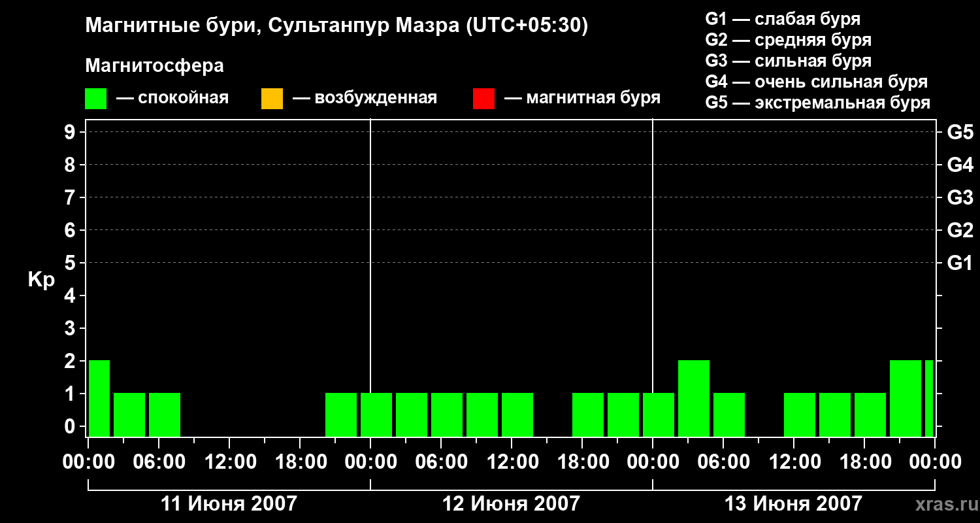Click the '00:00' label starting 12 Июня
The width and height of the screenshot is (980, 523).
pyautogui.click(x=370, y=462)
